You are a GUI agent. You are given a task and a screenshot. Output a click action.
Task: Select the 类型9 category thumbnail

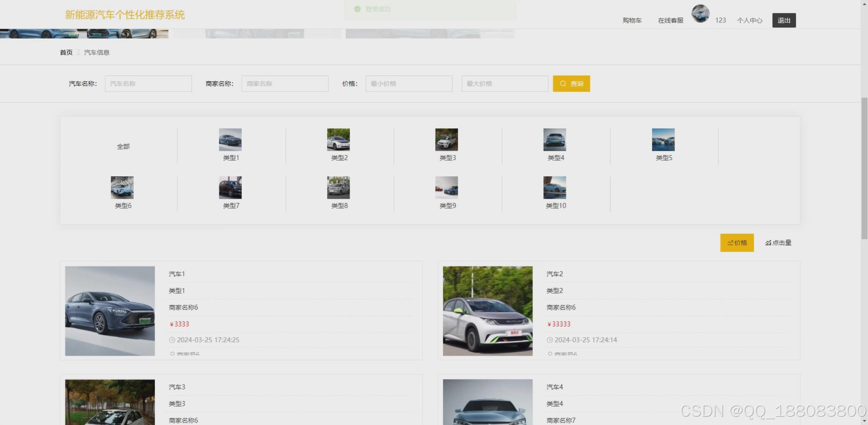click(x=447, y=188)
